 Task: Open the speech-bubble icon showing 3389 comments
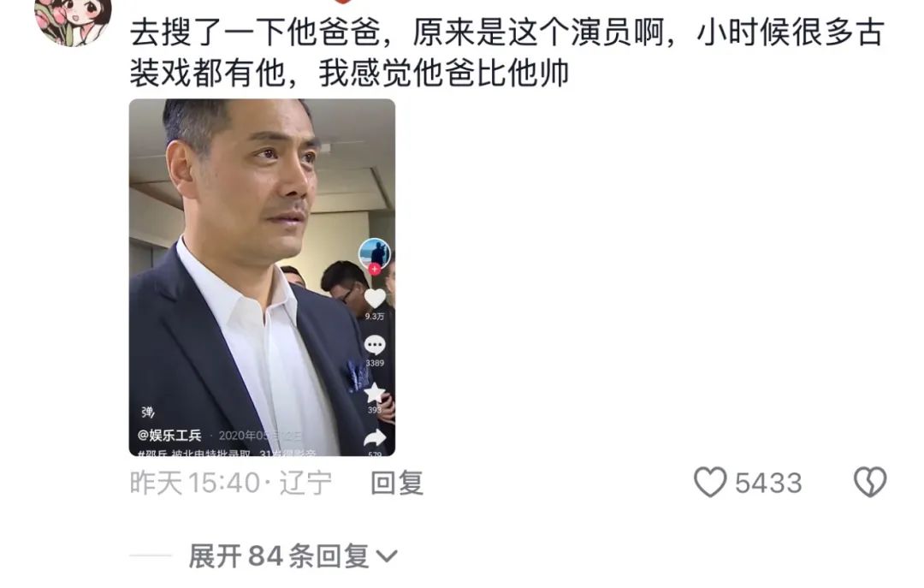click(374, 345)
